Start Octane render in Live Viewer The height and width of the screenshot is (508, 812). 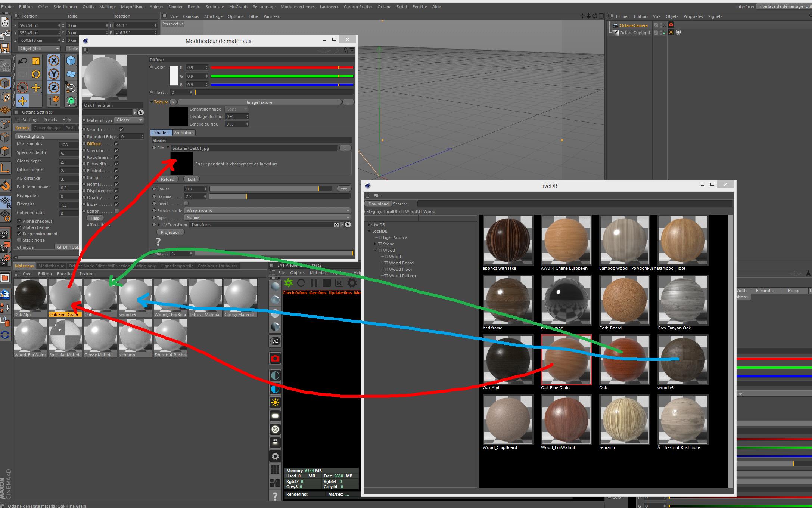tap(288, 283)
